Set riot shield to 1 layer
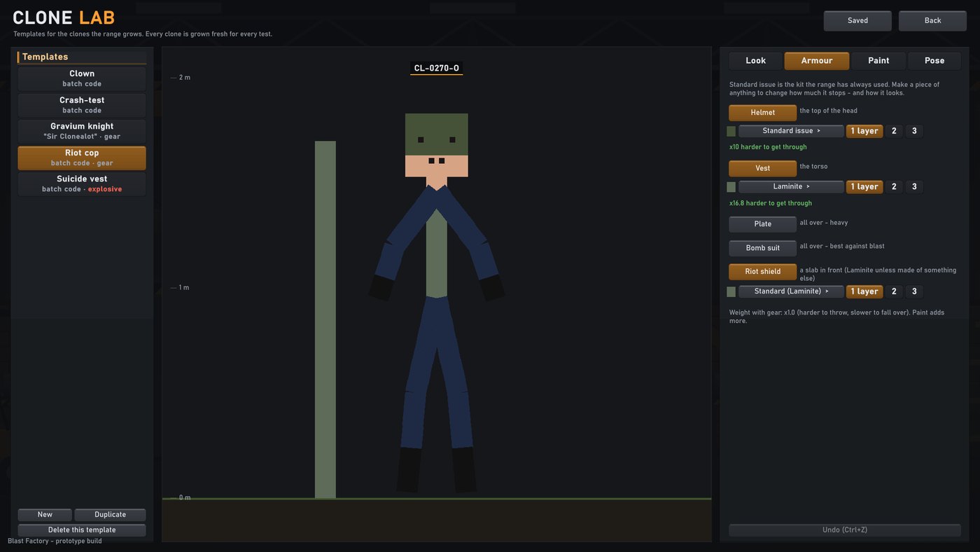The image size is (980, 552). pos(864,291)
